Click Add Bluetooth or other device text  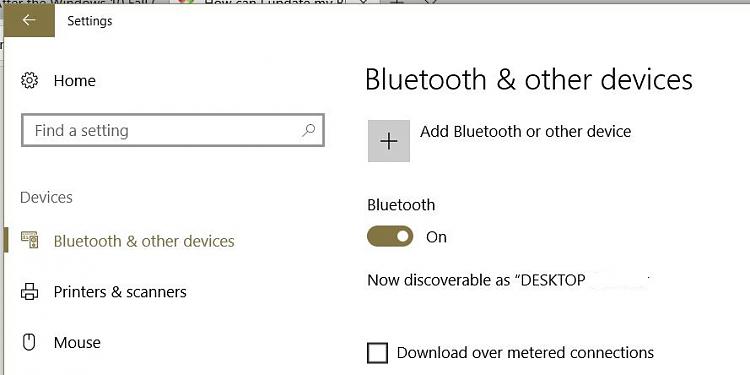click(526, 132)
